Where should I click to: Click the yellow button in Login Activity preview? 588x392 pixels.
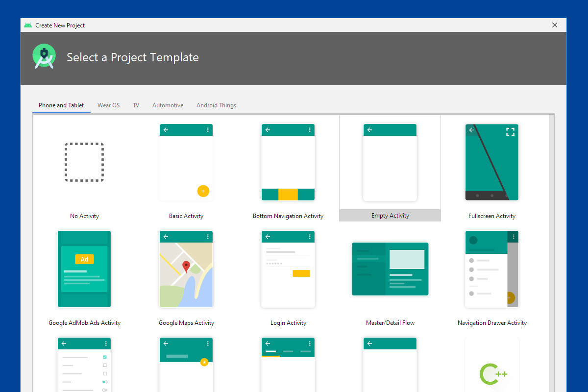click(x=301, y=273)
